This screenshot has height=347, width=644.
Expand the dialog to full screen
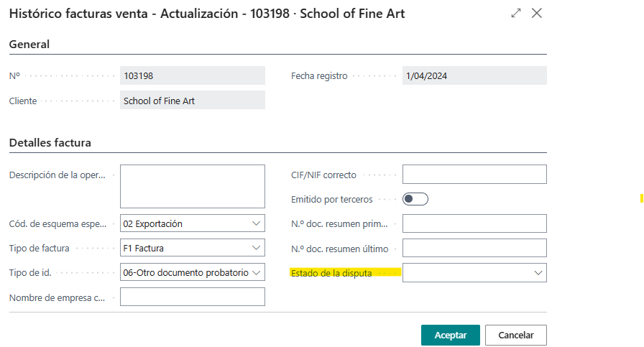[516, 14]
